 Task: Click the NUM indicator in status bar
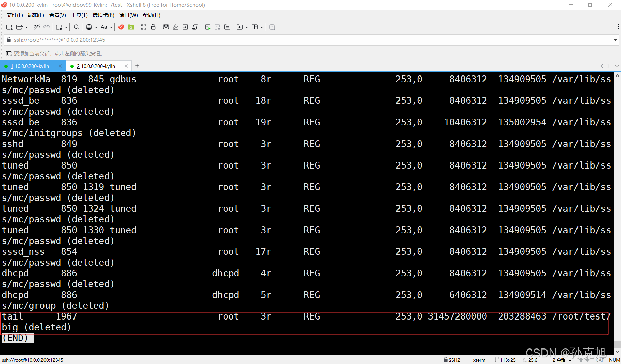click(614, 360)
